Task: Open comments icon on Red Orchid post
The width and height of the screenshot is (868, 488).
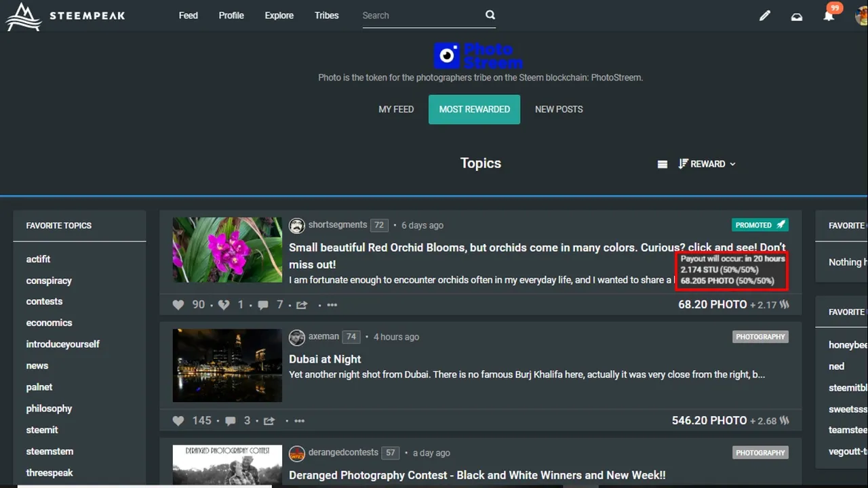Action: tap(263, 305)
